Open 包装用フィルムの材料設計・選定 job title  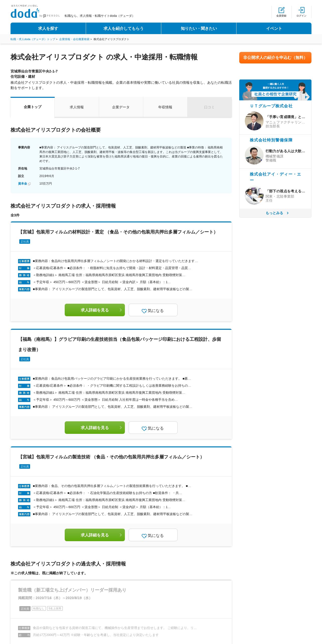118,232
